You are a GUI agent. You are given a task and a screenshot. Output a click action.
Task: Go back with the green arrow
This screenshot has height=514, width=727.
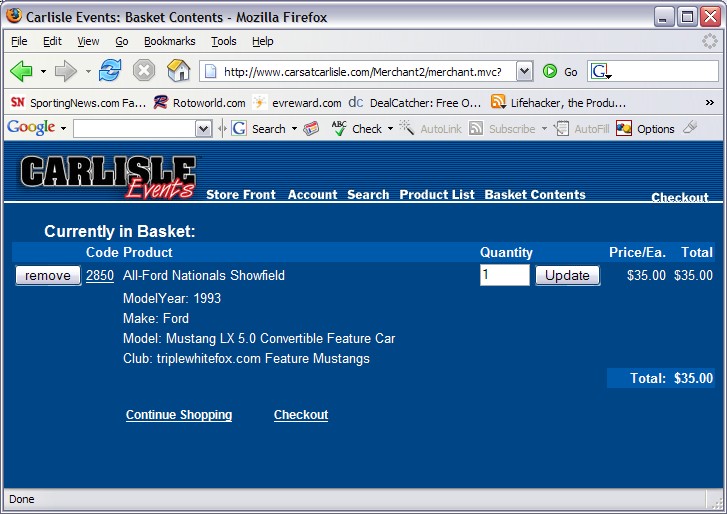pyautogui.click(x=21, y=71)
